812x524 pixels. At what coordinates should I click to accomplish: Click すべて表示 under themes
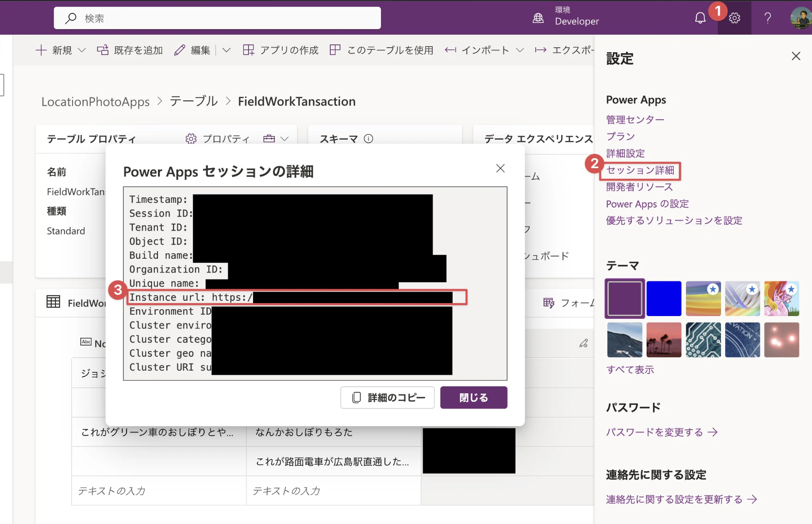[x=630, y=370]
